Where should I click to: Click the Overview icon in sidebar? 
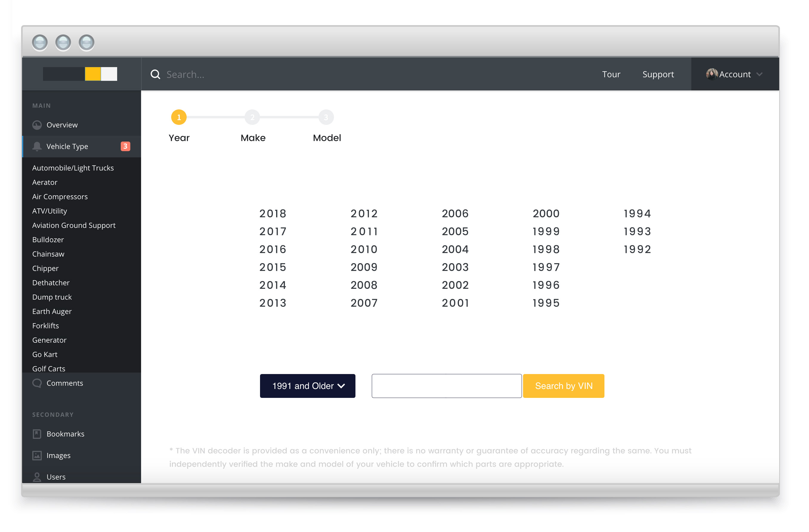click(37, 125)
